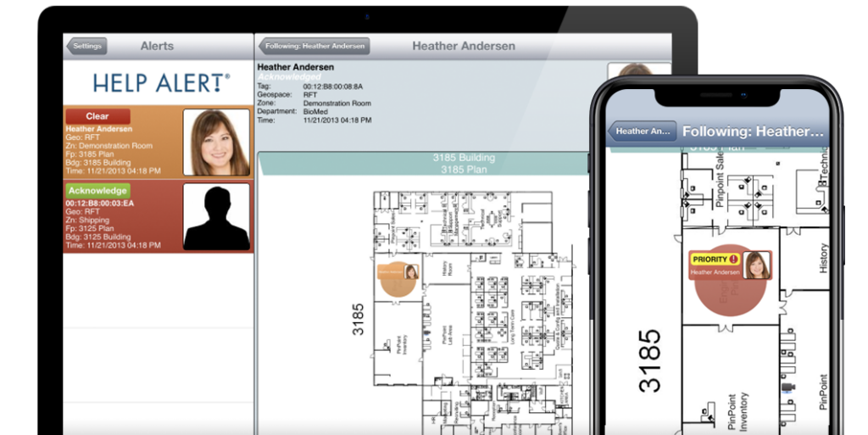
Task: Tap the History room label on phone map
Action: (x=822, y=257)
